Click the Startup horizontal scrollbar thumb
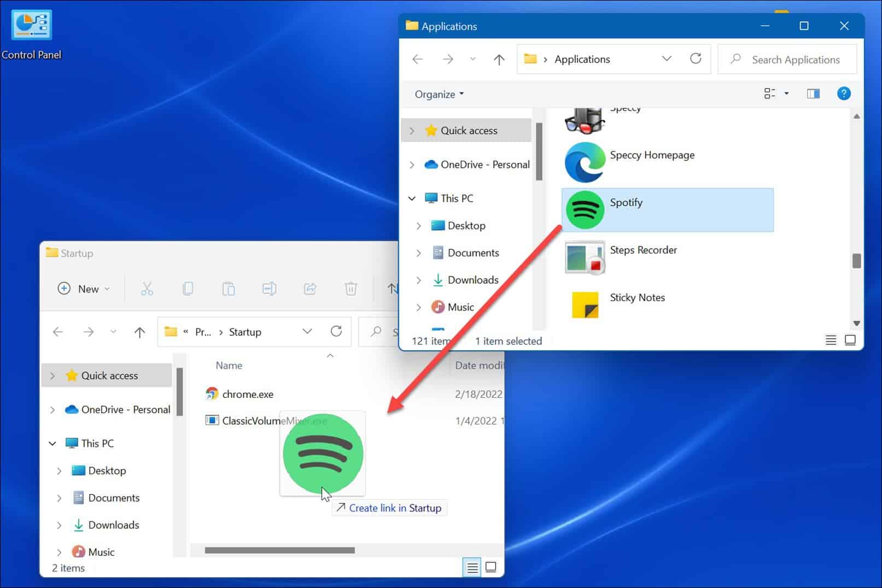The height and width of the screenshot is (588, 882). pos(279,550)
